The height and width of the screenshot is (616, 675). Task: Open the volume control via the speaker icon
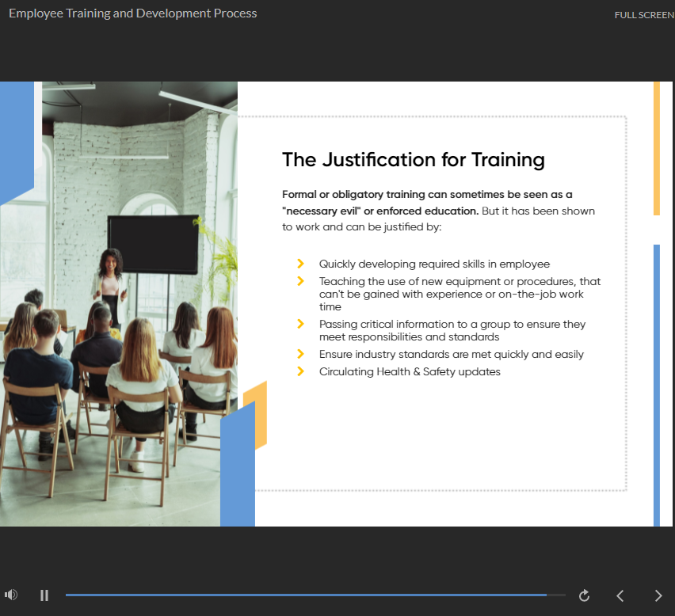tap(11, 594)
